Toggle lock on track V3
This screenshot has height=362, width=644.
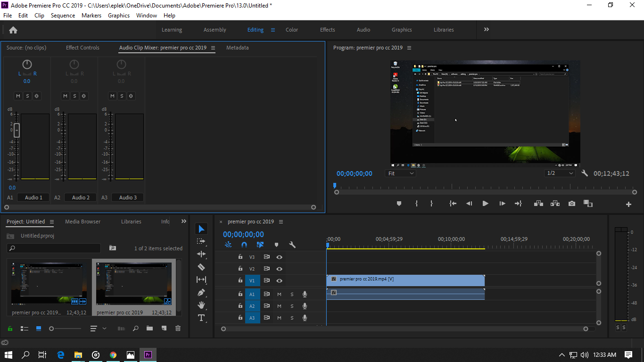click(x=240, y=257)
